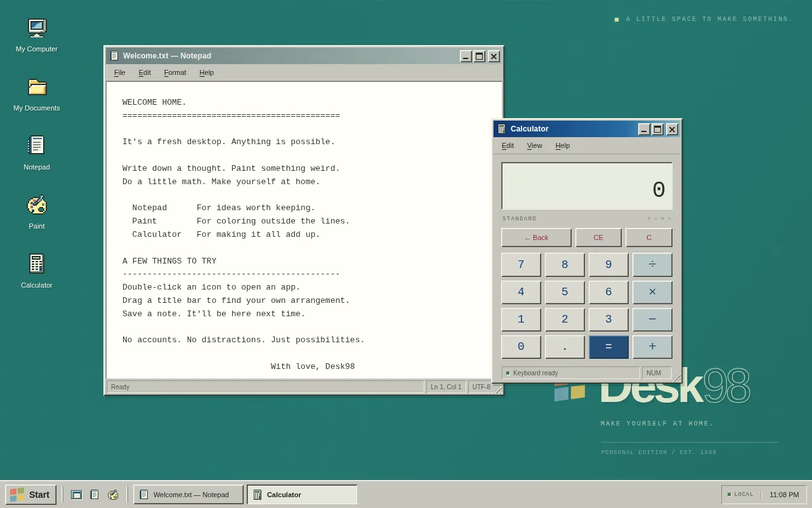Open the Start menu
The image size is (812, 508).
coord(30,495)
